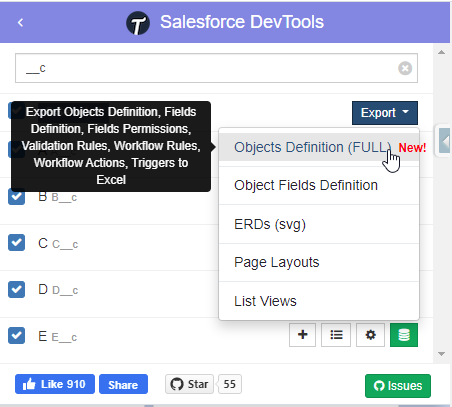Deselect the E__c object checkbox

pyautogui.click(x=16, y=335)
